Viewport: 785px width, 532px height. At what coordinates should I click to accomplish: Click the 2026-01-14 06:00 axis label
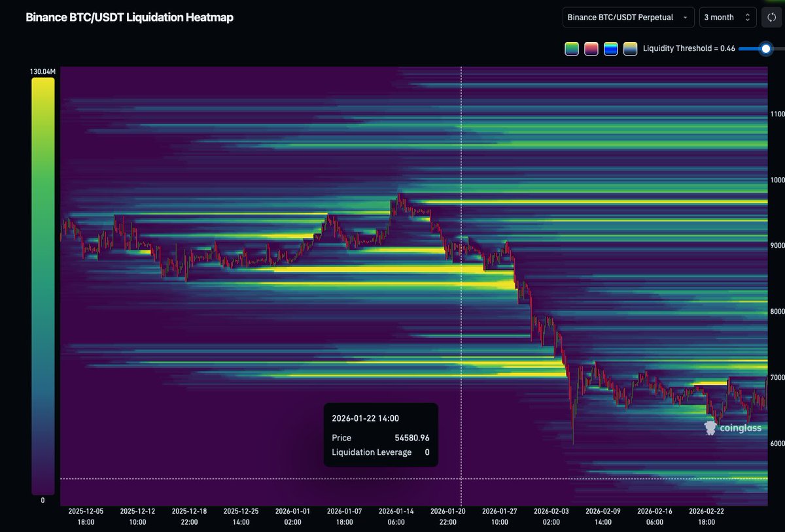click(x=396, y=517)
